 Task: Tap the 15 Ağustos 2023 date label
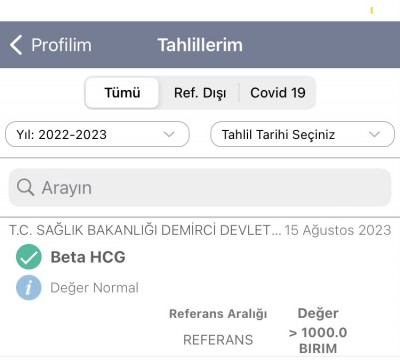pos(338,230)
